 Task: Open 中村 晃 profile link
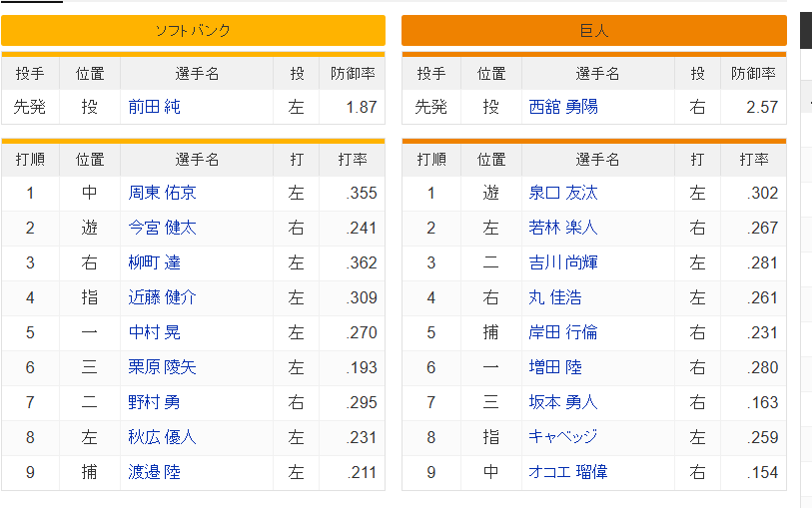154,332
